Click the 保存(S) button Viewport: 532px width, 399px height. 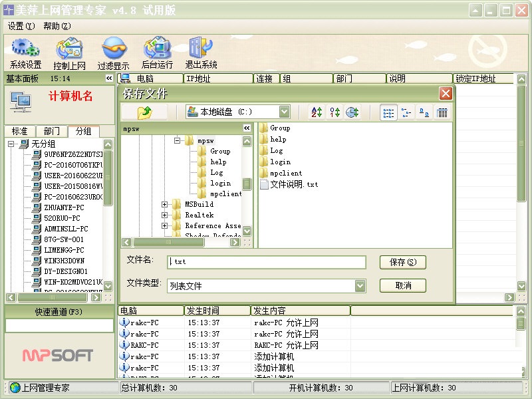tap(402, 262)
